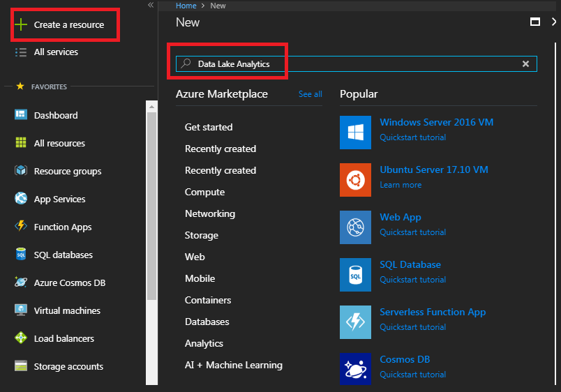Click Learn more under Ubuntu Server
Screen dimensions: 561x392
(401, 185)
